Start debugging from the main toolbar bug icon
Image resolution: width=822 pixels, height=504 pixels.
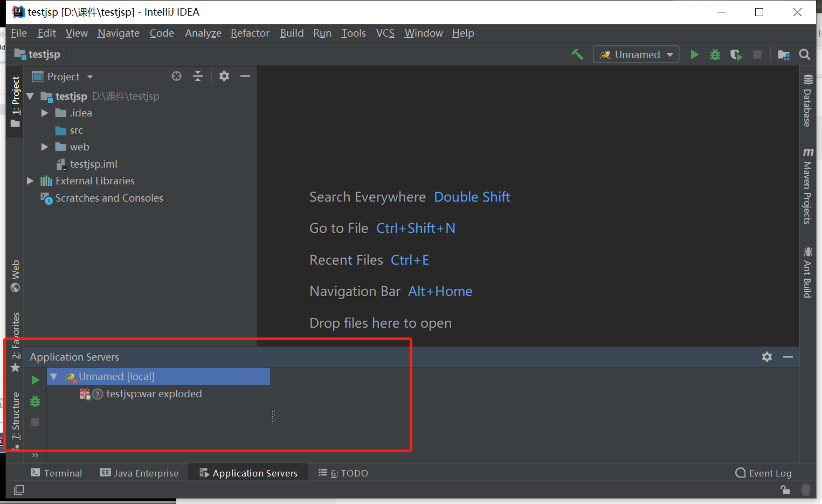click(715, 54)
